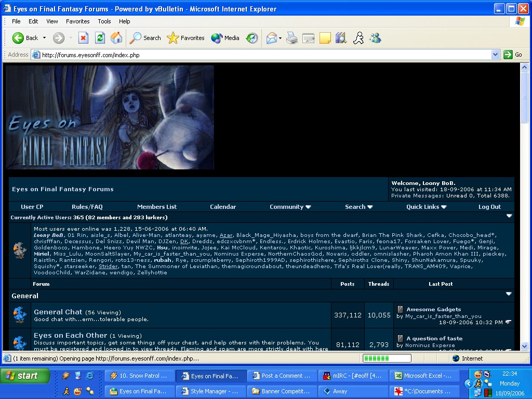Click the AIM running man tray icon
Image resolution: width=532 pixels, height=399 pixels.
(478, 383)
